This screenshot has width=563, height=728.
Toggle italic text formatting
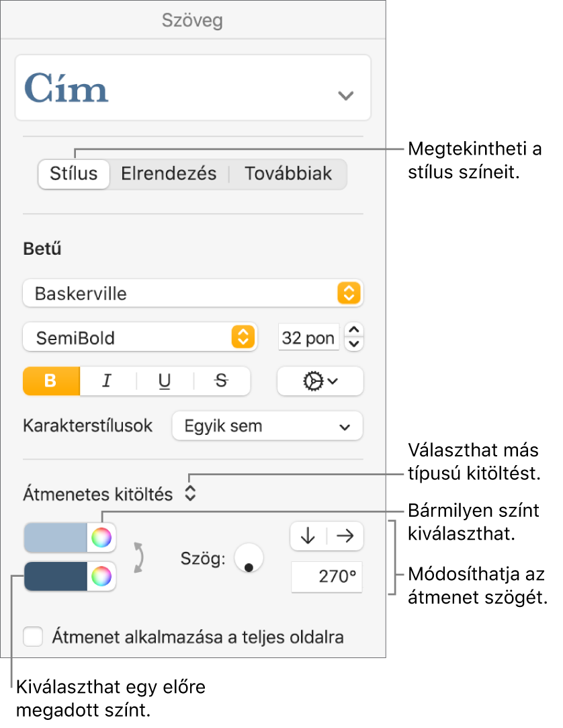click(x=107, y=381)
